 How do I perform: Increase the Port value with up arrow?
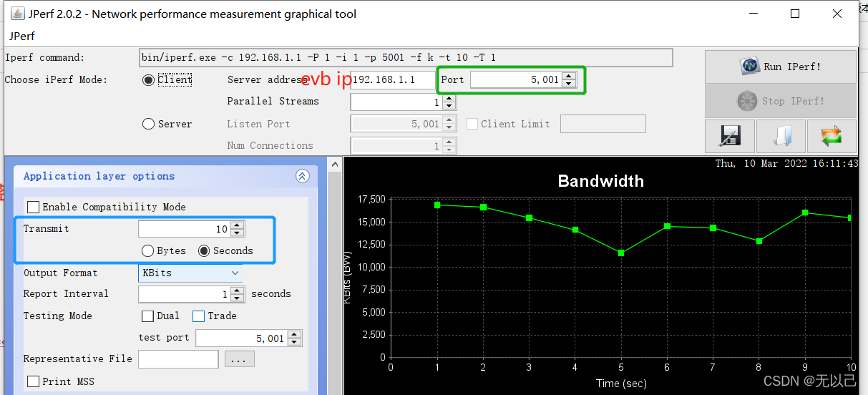click(x=569, y=76)
